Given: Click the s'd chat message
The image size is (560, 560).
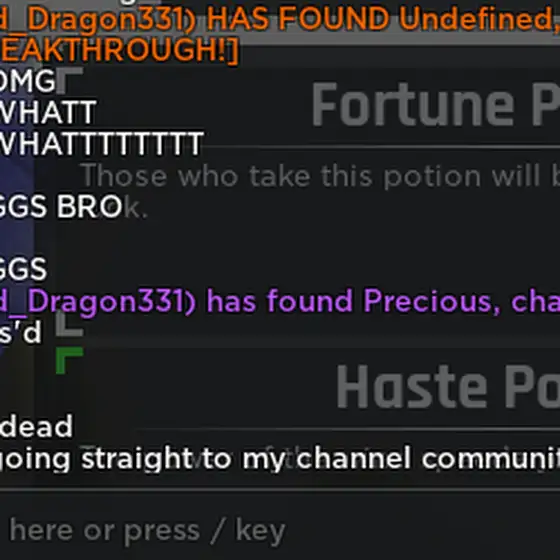Looking at the screenshot, I should pyautogui.click(x=21, y=332).
